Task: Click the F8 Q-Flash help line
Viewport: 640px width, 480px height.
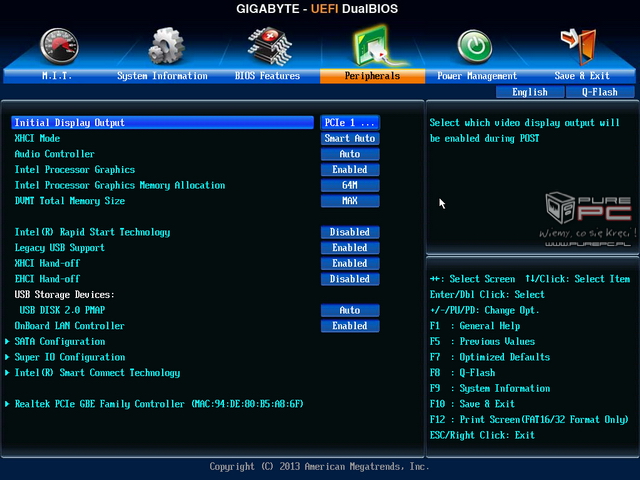Action: pos(462,373)
